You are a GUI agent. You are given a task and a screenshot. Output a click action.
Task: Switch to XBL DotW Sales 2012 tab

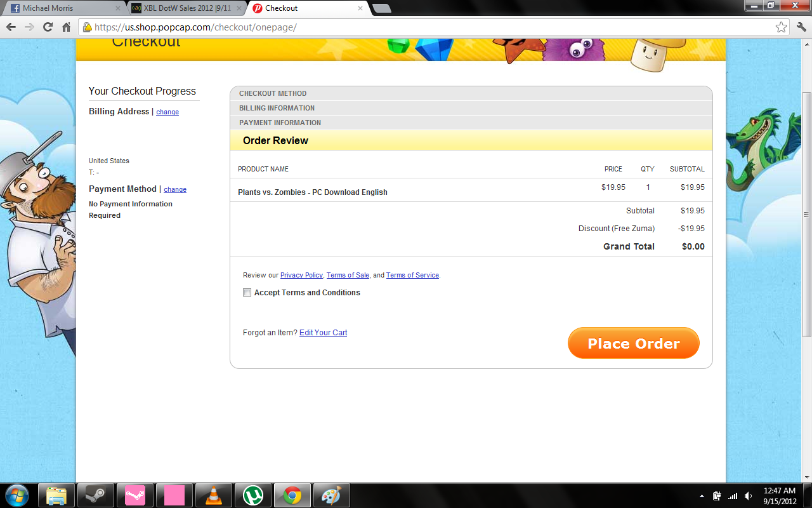[186, 8]
